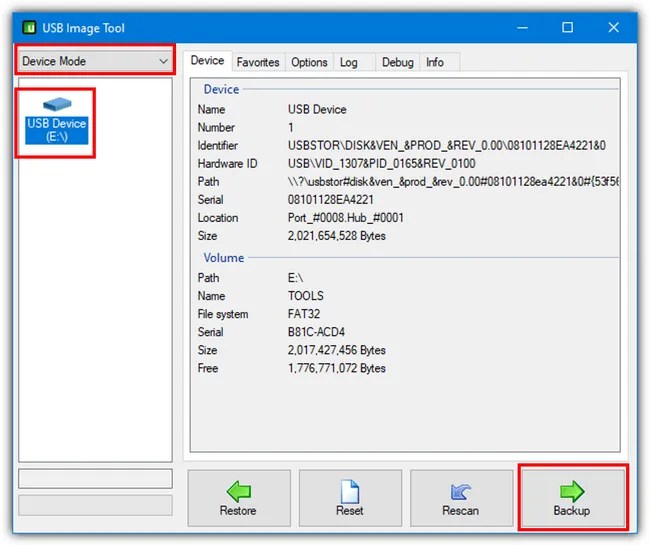Minimize the USB Image Tool window
Screen dimensions: 650x545
tap(522, 27)
